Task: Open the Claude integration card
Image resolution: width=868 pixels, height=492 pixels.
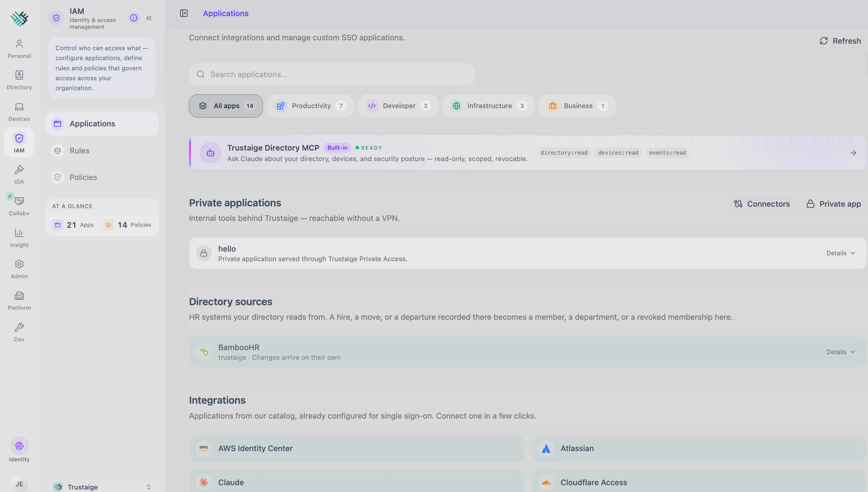Action: click(x=357, y=481)
